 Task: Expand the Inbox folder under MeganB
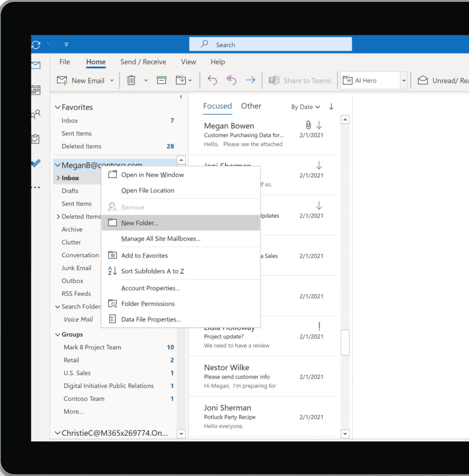58,178
